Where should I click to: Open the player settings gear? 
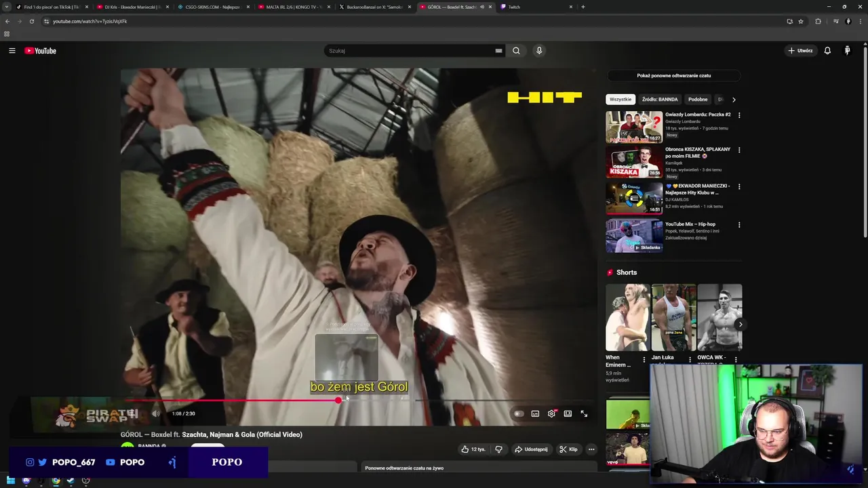pyautogui.click(x=551, y=413)
